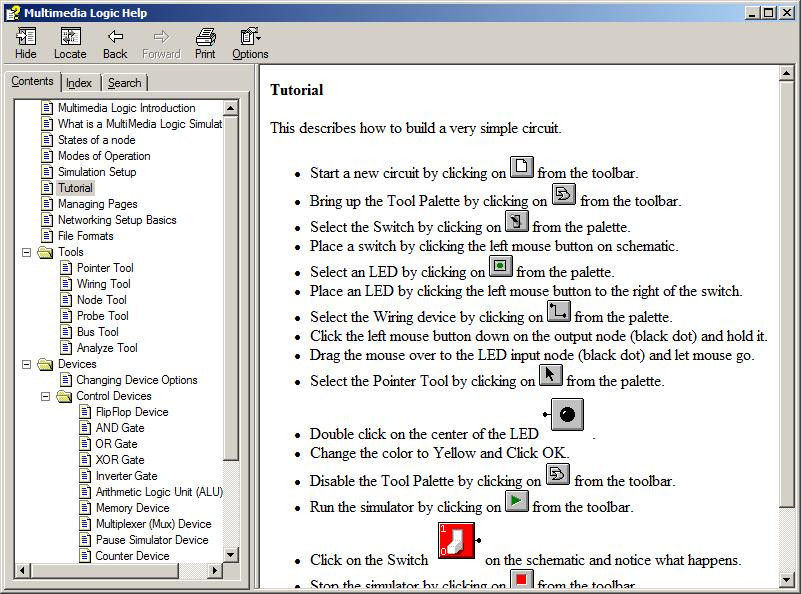Click the Control Devices folder icon
This screenshot has width=801, height=594.
[64, 396]
